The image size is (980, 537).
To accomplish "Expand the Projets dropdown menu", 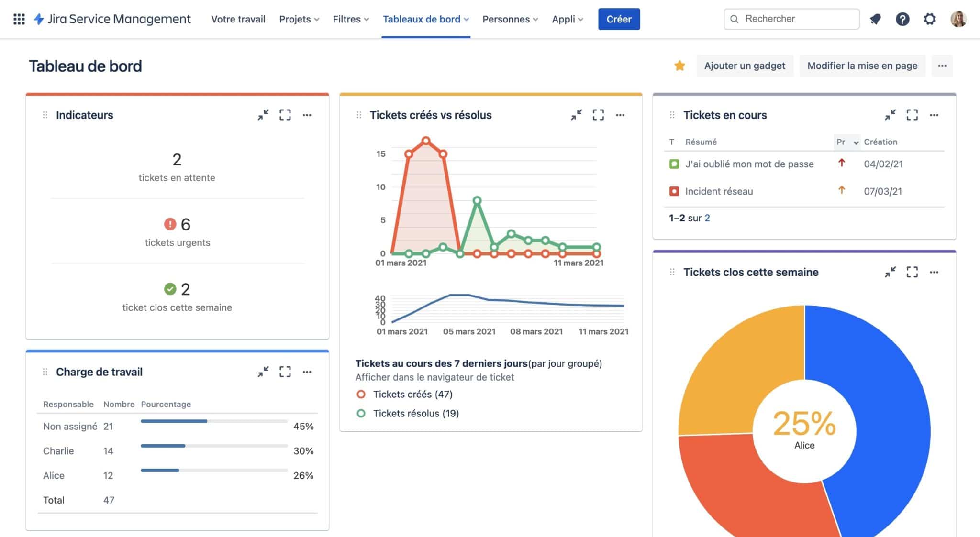I will point(299,19).
